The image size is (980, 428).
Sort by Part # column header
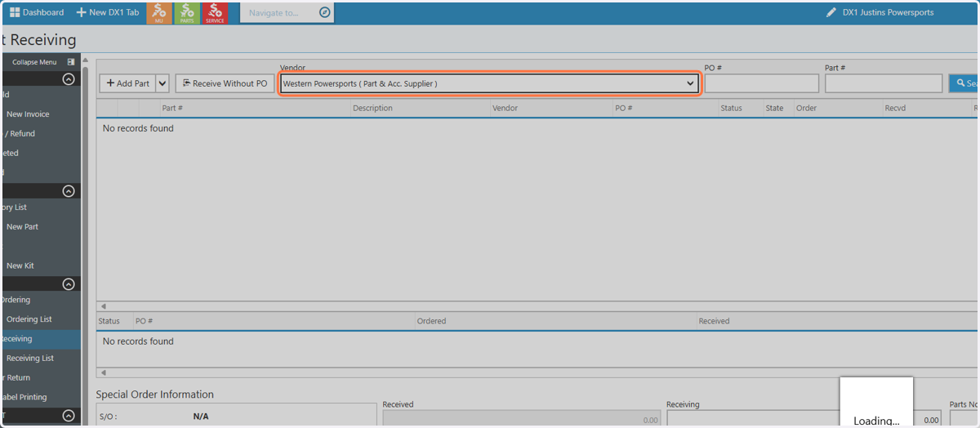172,108
